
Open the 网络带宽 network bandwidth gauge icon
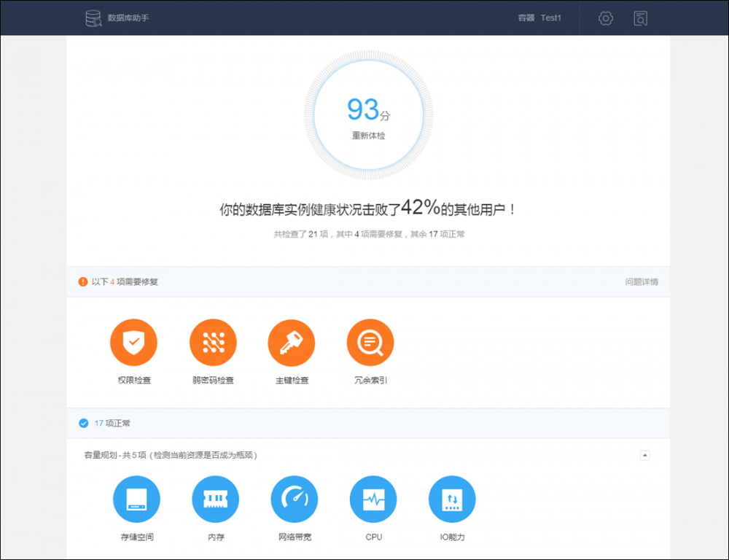[x=295, y=499]
